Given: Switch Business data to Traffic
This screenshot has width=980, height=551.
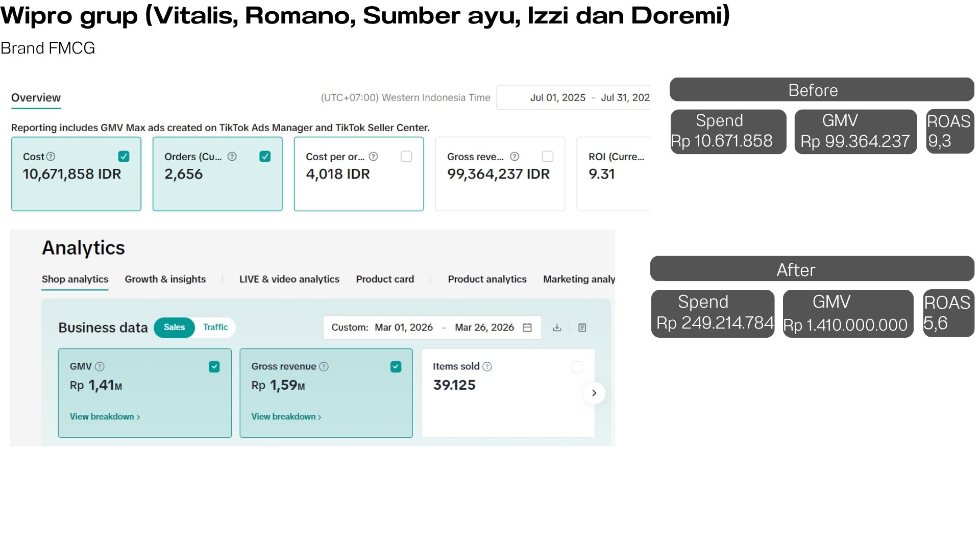Looking at the screenshot, I should [215, 328].
